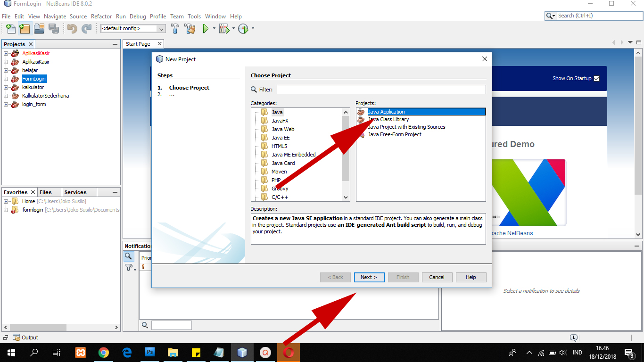Image resolution: width=644 pixels, height=362 pixels.
Task: Click the New Project toolbar icon
Action: [25, 28]
